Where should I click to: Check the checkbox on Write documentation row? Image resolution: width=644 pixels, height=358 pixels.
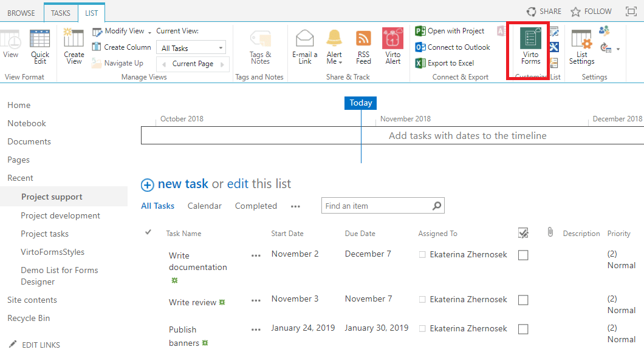(523, 255)
